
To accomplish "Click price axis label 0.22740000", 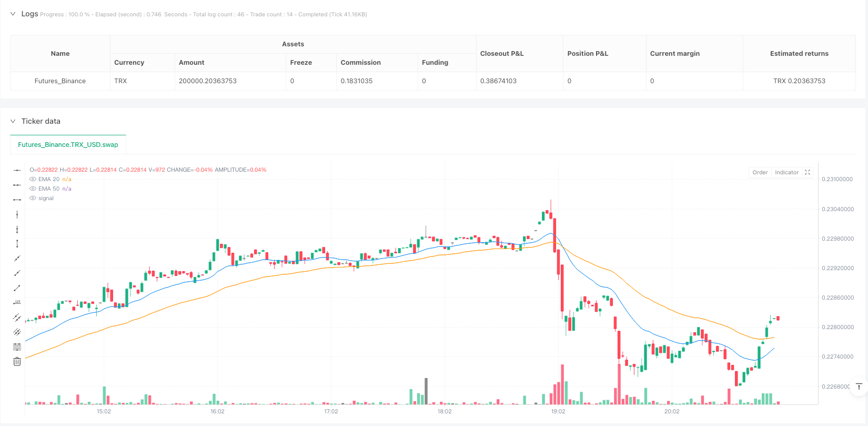I will [837, 356].
